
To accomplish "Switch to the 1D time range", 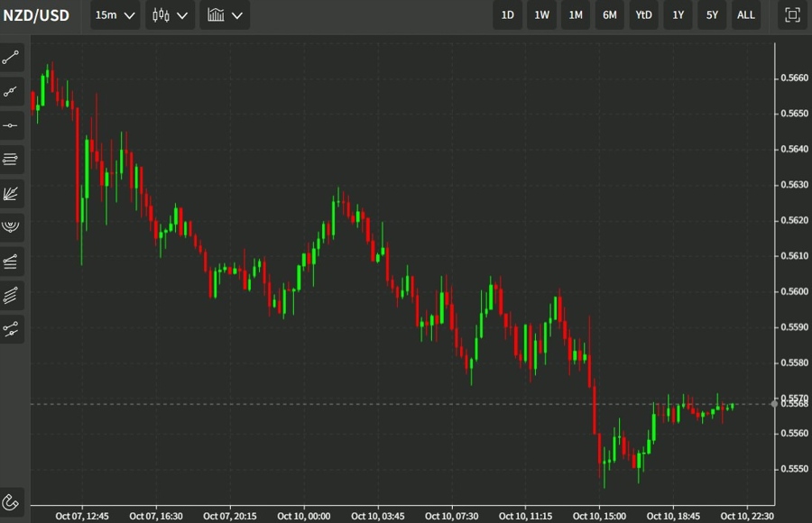I will [x=508, y=14].
